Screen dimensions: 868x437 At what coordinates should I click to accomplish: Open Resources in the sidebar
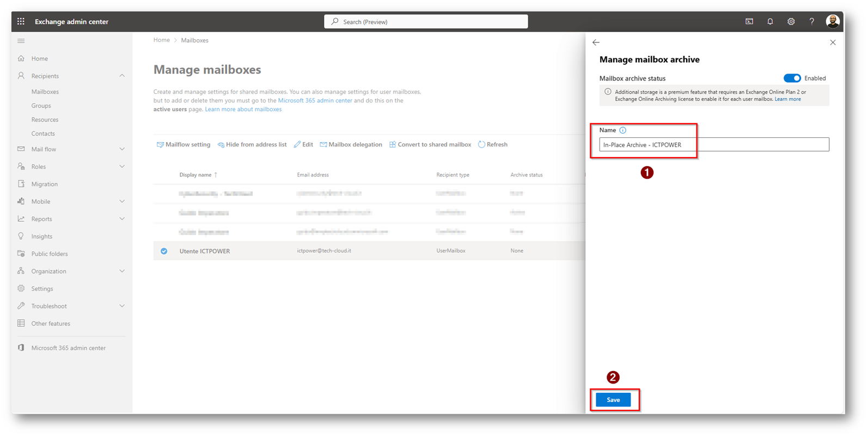(45, 119)
